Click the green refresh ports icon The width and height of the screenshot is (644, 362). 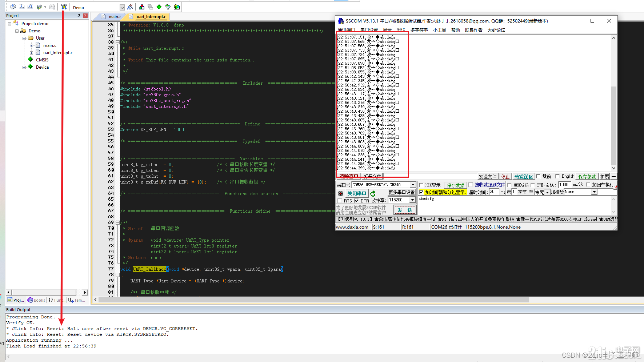[x=373, y=193]
